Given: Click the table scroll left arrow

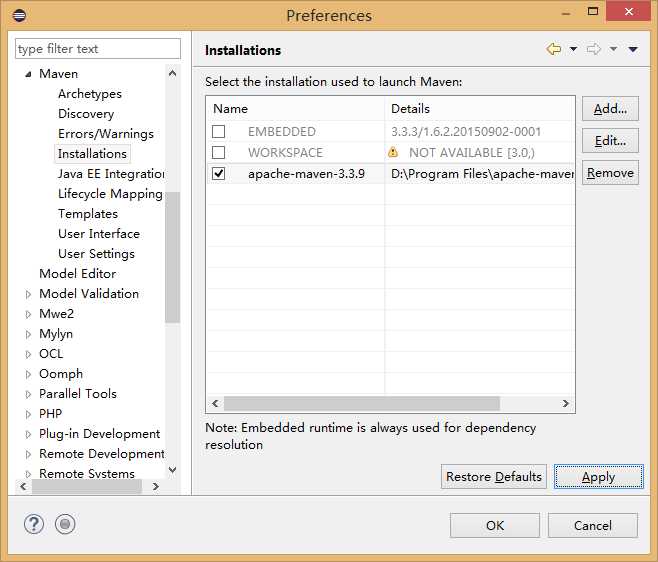Looking at the screenshot, I should pyautogui.click(x=215, y=403).
